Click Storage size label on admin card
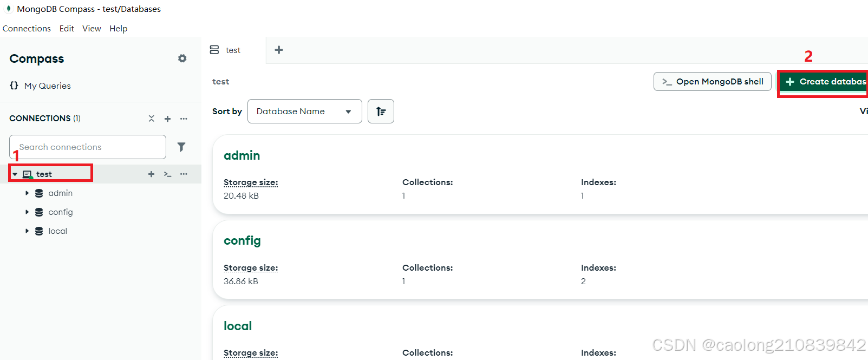 (251, 182)
